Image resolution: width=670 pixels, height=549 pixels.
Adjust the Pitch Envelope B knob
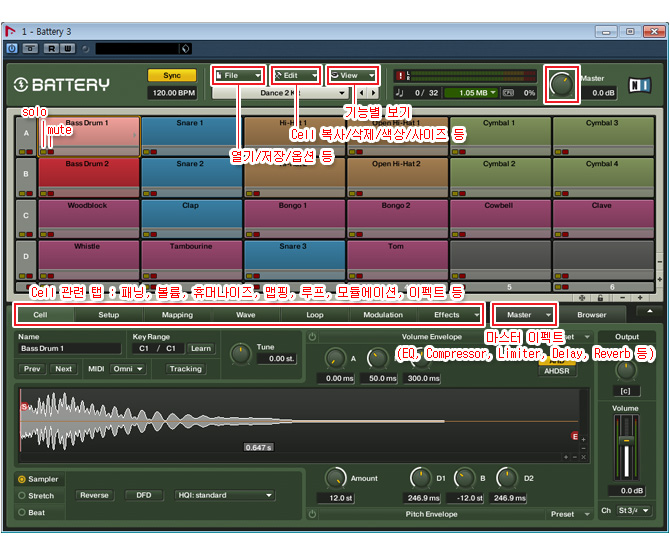click(464, 478)
